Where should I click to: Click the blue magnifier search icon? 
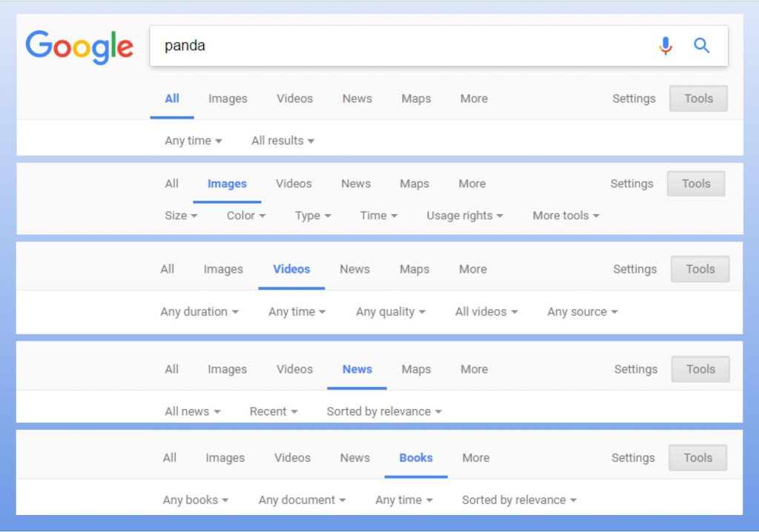701,45
